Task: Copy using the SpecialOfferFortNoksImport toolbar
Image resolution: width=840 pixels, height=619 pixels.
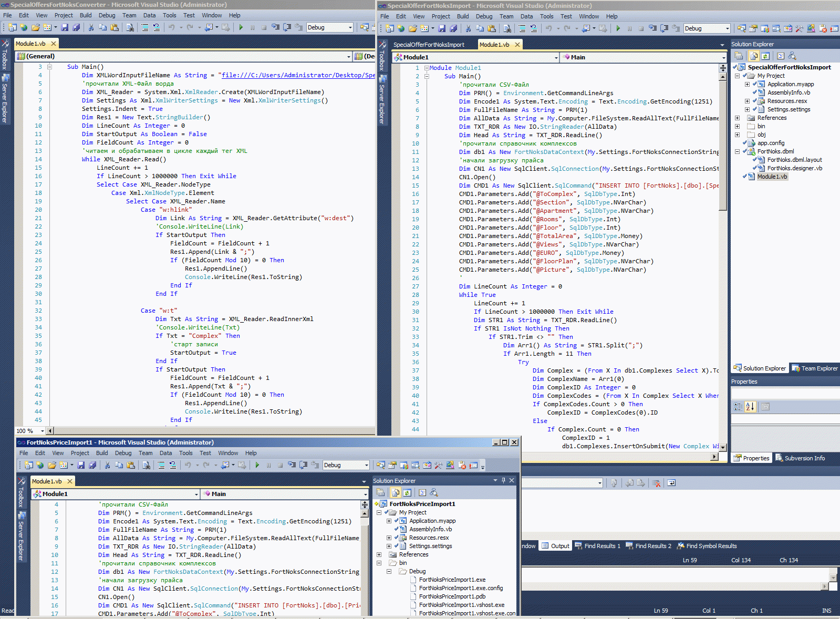Action: [480, 28]
